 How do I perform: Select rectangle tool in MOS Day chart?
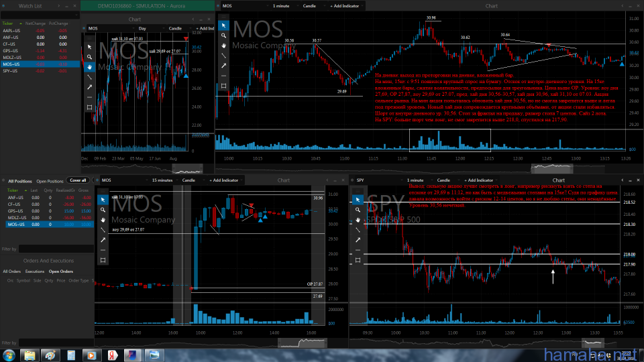tap(89, 107)
